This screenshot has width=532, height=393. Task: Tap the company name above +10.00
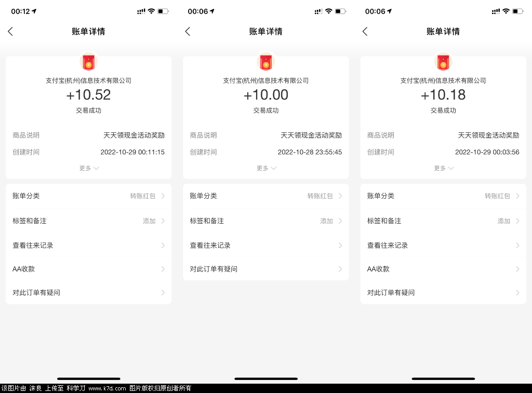click(x=266, y=80)
